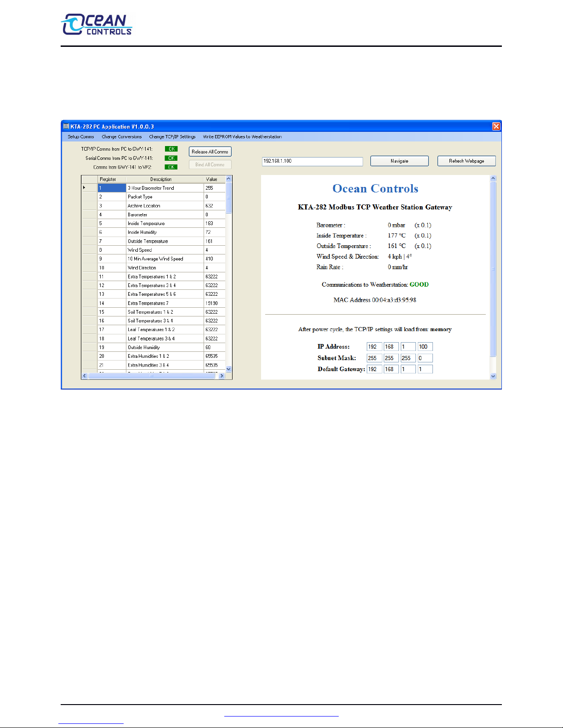Click the OK status for Serial Comms
The height and width of the screenshot is (728, 563).
(x=171, y=158)
